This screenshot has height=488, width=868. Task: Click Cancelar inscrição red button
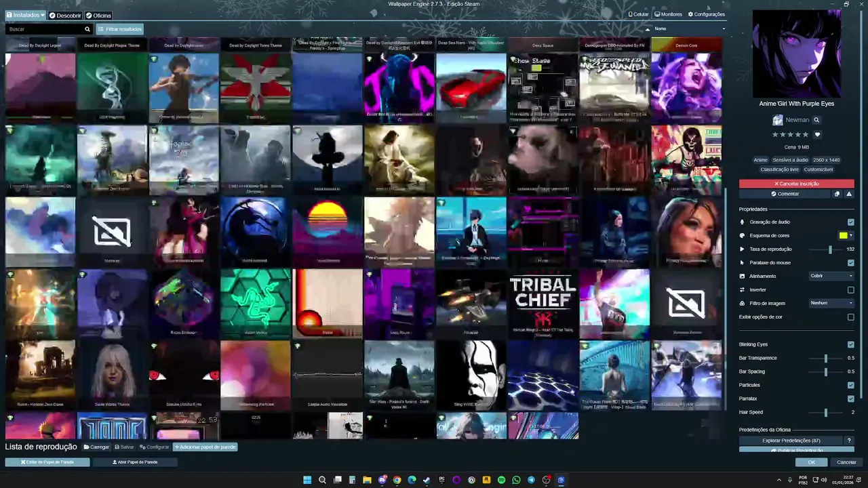point(797,184)
